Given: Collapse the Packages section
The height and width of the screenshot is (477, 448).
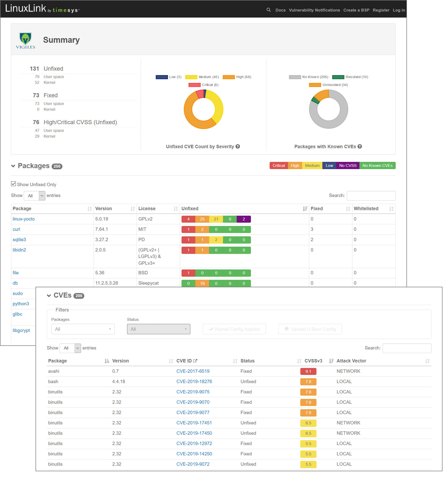Looking at the screenshot, I should [x=13, y=166].
